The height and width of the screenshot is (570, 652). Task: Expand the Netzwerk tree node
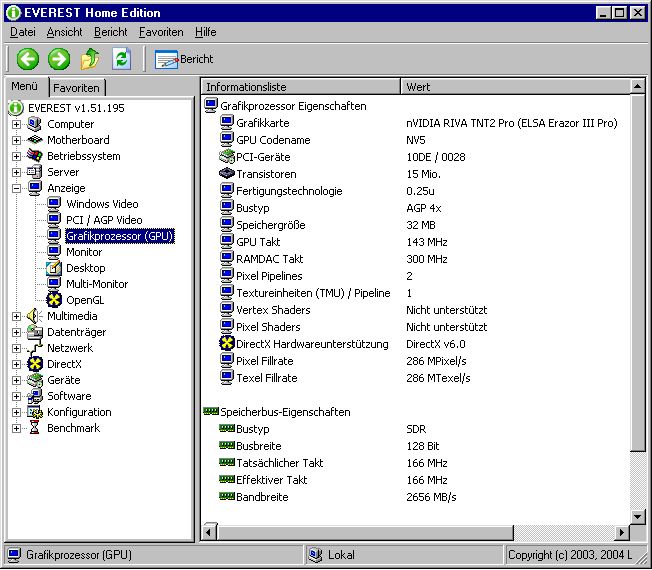(x=16, y=348)
